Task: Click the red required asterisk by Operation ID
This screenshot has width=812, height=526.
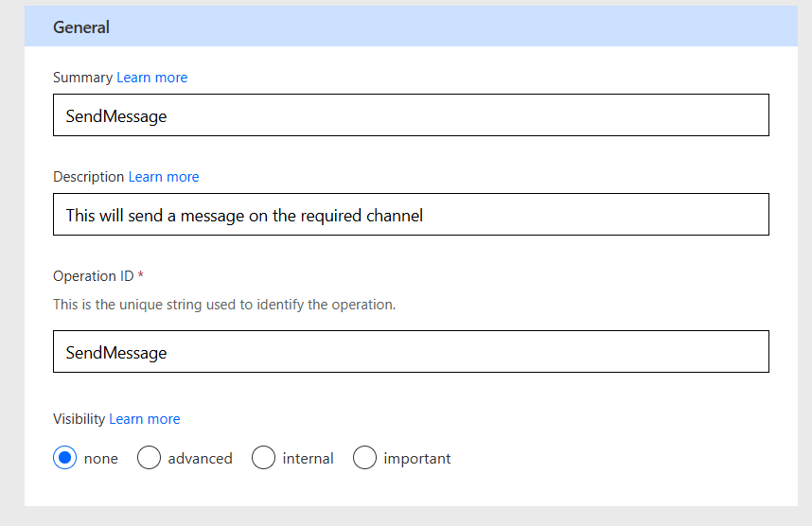Action: click(x=141, y=276)
